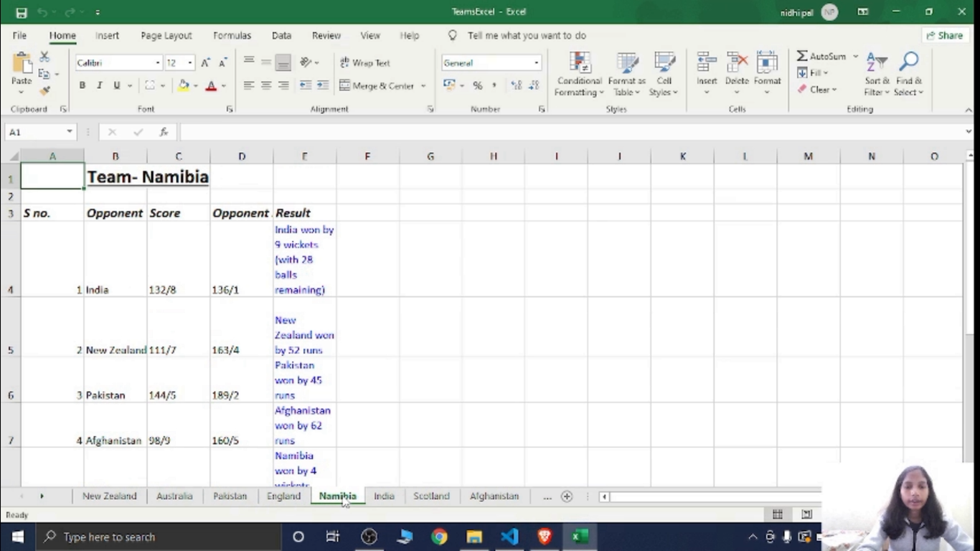Open the font name Calibri dropdown
Viewport: 980px width, 551px height.
coord(158,63)
